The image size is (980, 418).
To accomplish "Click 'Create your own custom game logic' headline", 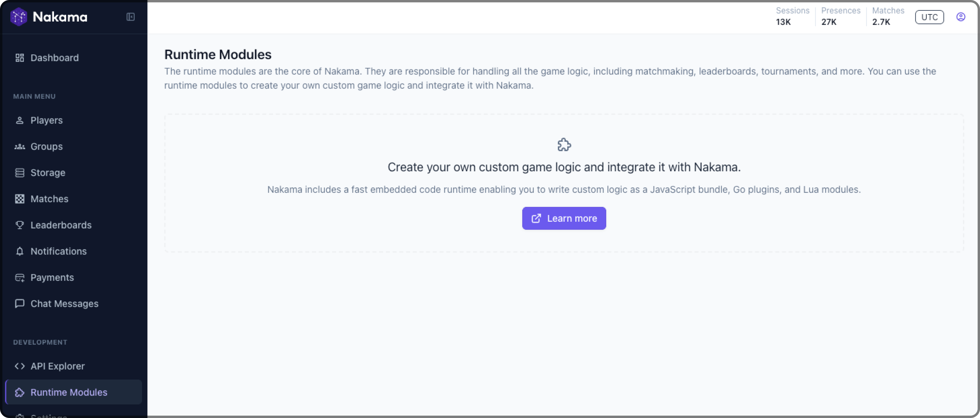I will point(564,167).
